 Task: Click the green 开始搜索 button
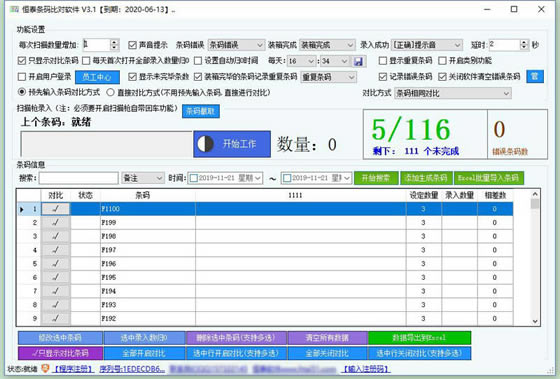pyautogui.click(x=376, y=178)
